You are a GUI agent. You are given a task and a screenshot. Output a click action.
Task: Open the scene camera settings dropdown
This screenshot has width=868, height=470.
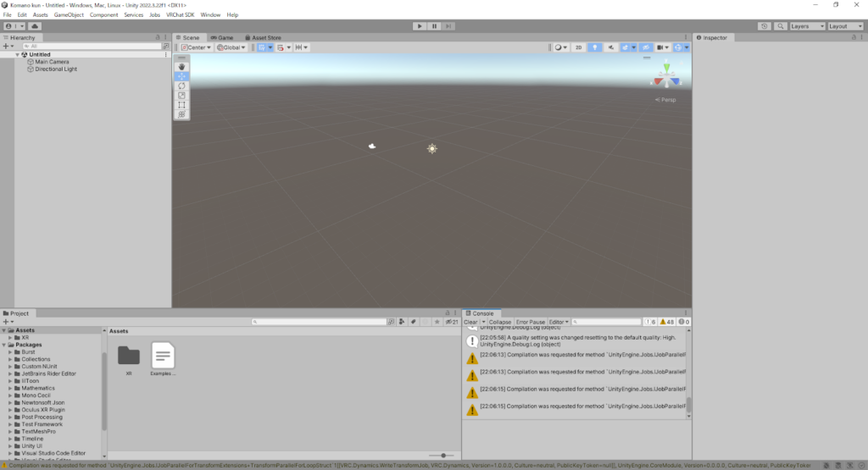pos(663,47)
